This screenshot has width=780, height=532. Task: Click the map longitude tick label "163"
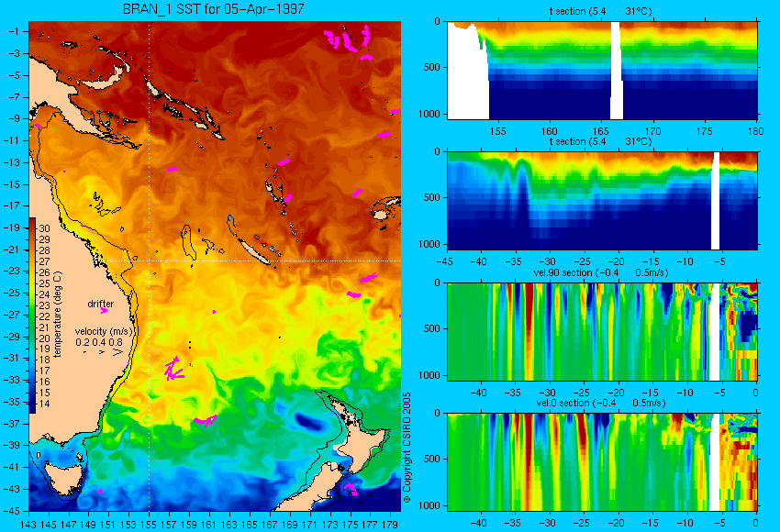pos(228,524)
